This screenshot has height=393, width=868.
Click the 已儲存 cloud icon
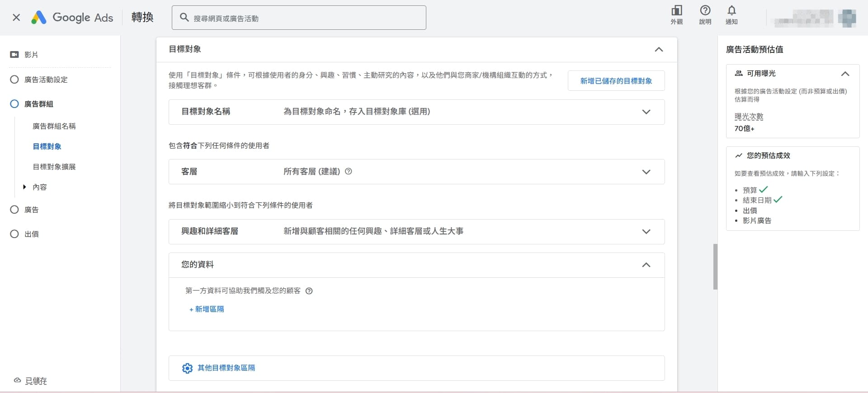[17, 380]
